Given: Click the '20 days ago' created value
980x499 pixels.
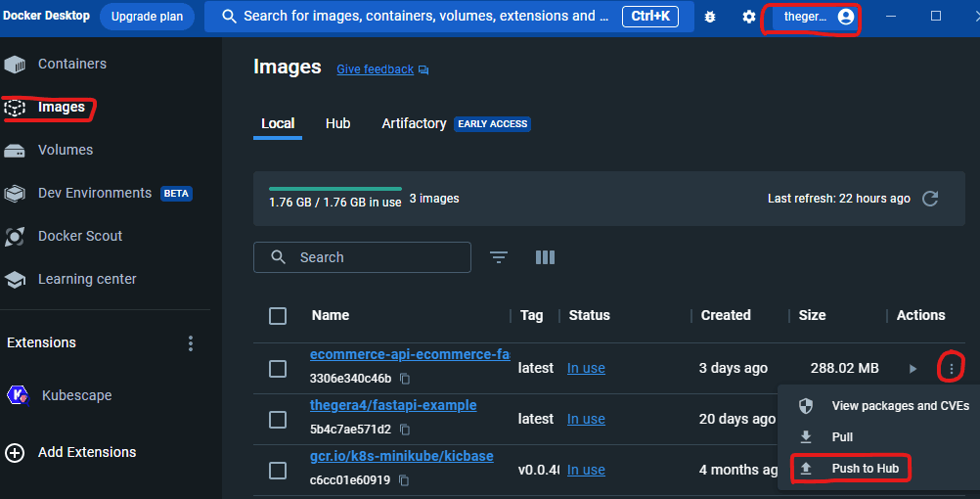Looking at the screenshot, I should pyautogui.click(x=736, y=419).
